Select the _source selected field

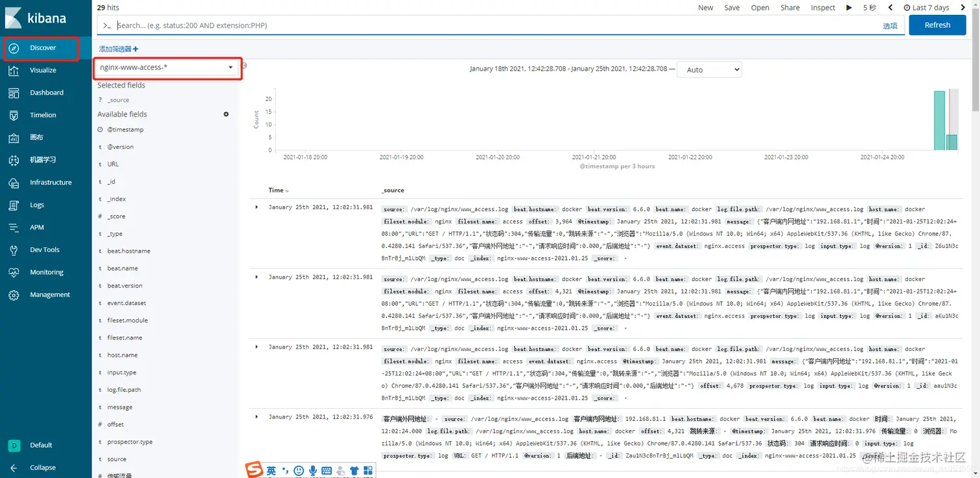point(118,100)
